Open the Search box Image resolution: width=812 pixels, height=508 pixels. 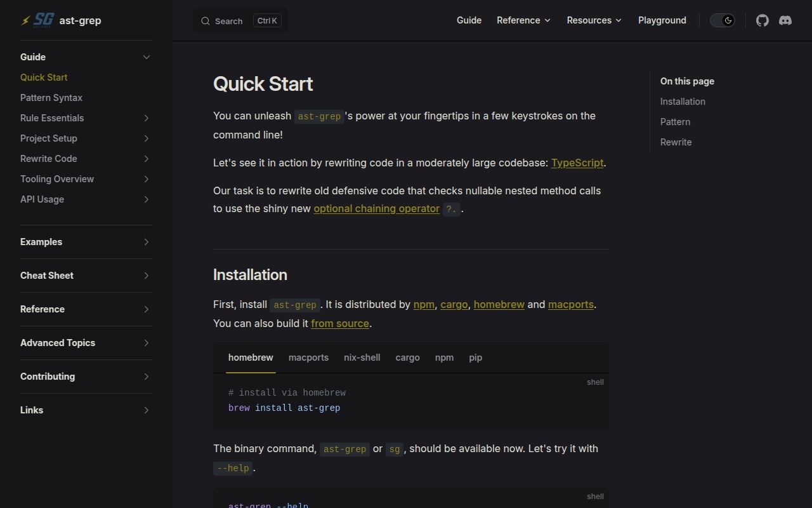[240, 20]
